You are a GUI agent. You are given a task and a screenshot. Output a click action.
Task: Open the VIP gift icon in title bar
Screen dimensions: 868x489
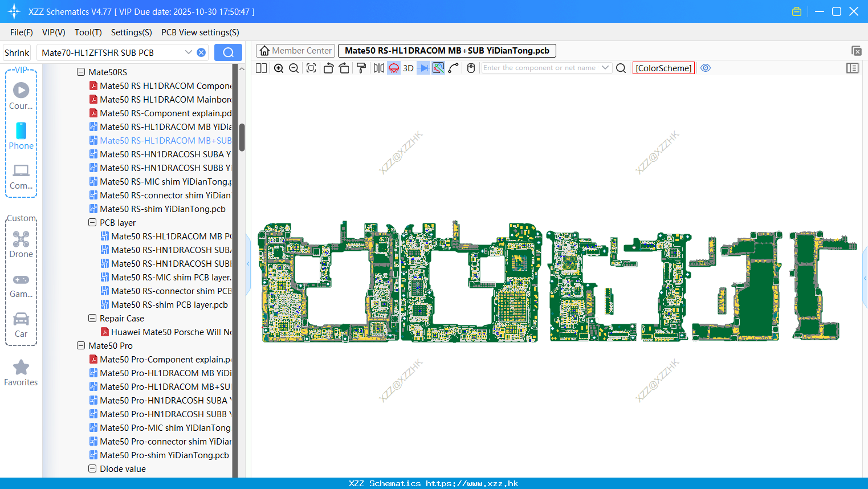797,11
